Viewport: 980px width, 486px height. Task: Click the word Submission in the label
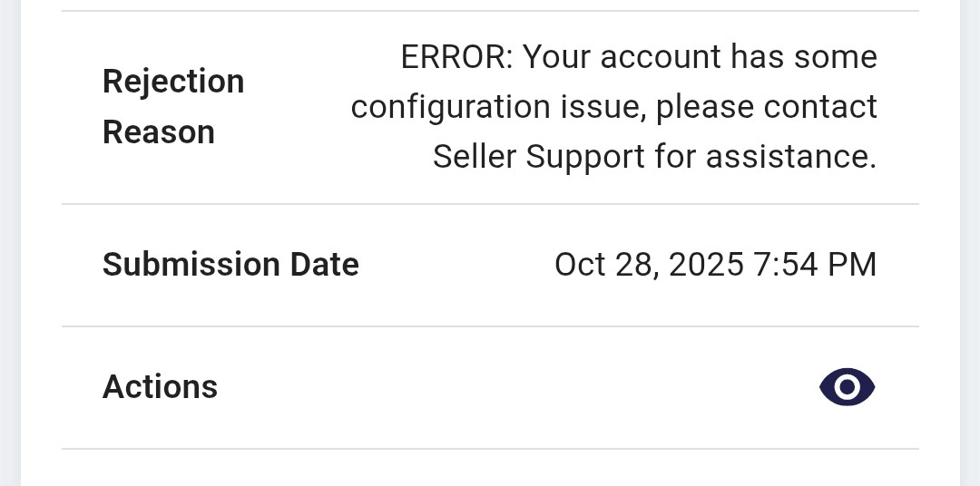(x=191, y=265)
